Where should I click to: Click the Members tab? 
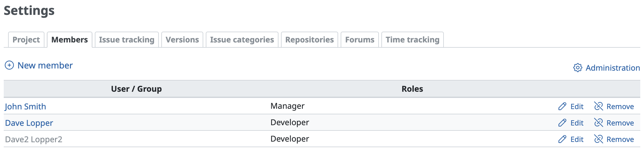coord(70,40)
